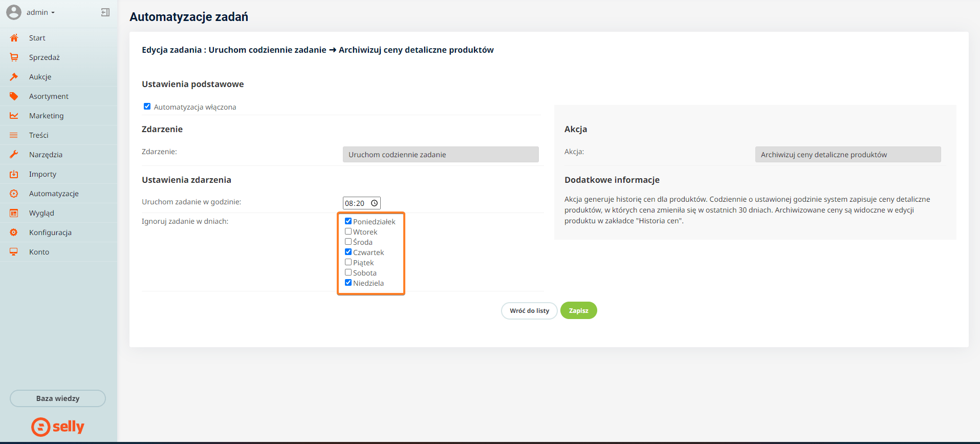Click the shopping cart icon for Sprzedaż
Image resolution: width=980 pixels, height=444 pixels.
pos(14,57)
